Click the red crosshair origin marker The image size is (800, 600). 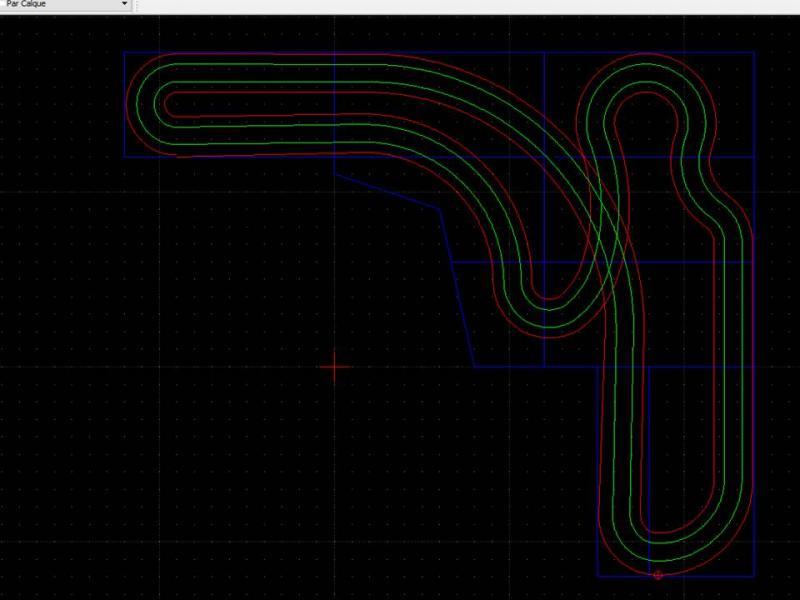[335, 367]
